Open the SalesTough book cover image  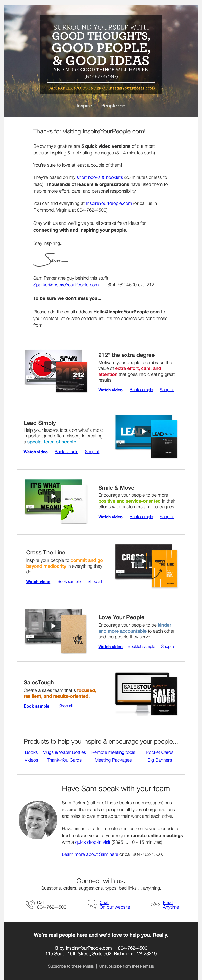[x=164, y=696]
